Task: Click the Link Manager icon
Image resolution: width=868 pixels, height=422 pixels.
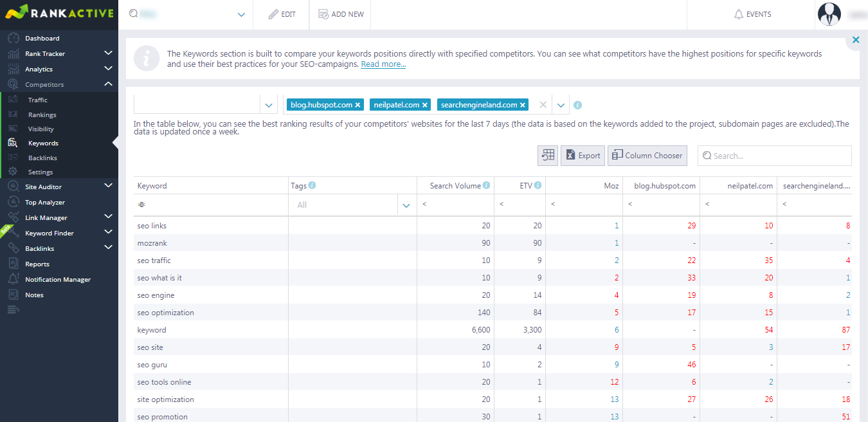Action: click(13, 217)
